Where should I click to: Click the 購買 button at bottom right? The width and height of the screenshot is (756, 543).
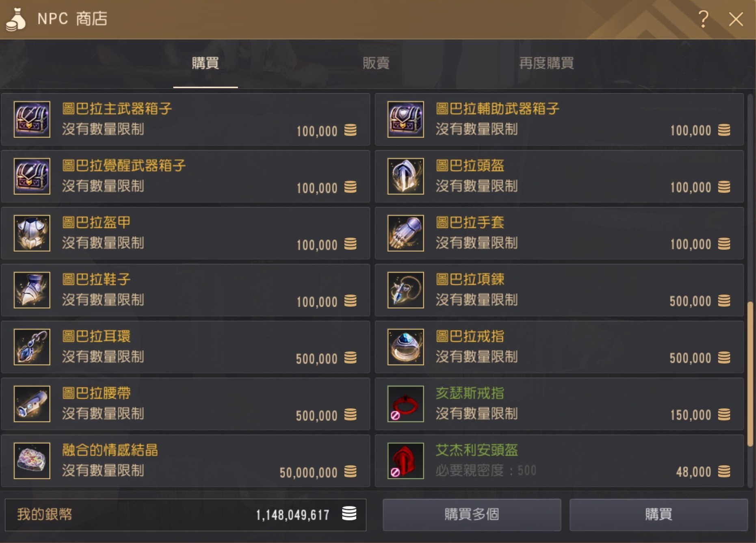tap(659, 515)
